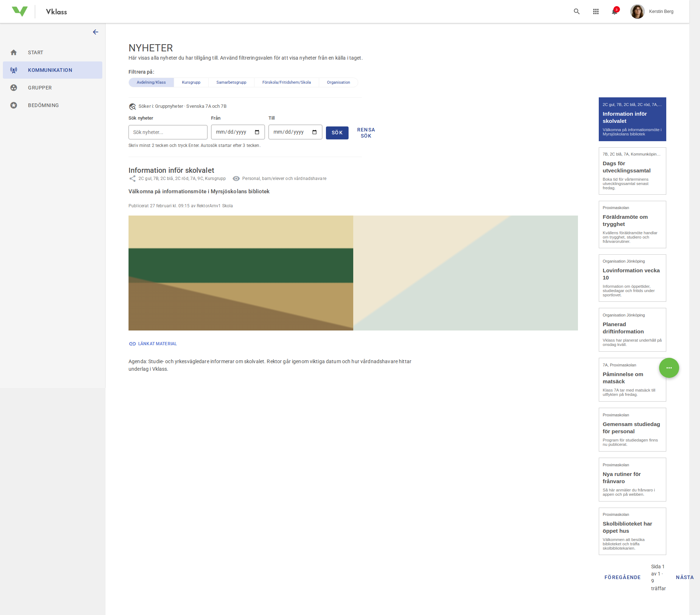The height and width of the screenshot is (615, 700).
Task: Click 'Söker i: Gruppnyheter · Svenska 7A och 7B'
Action: click(x=182, y=106)
